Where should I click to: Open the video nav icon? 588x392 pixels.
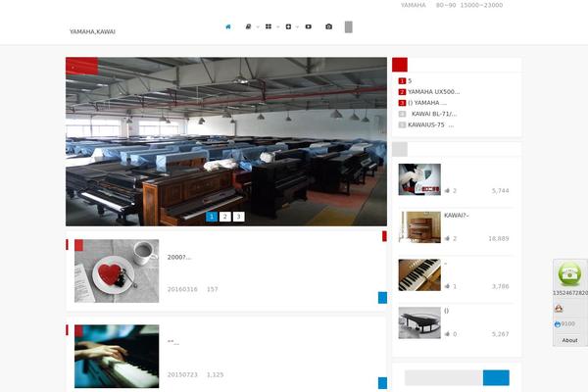pos(309,26)
